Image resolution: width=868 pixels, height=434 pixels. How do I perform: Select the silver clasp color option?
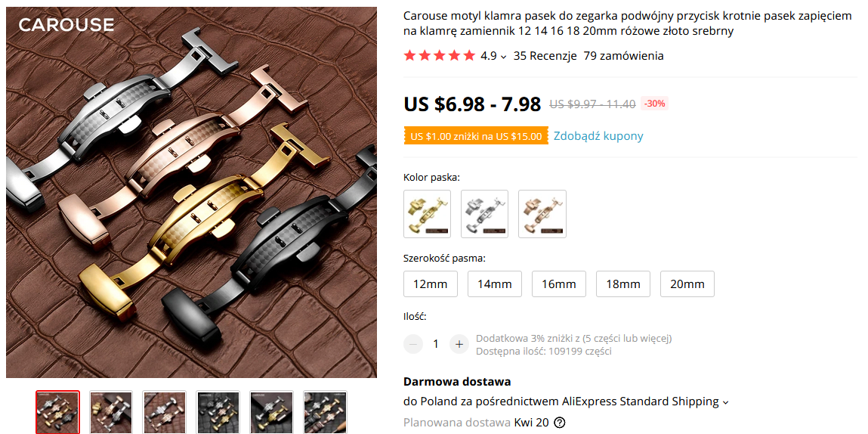point(484,214)
